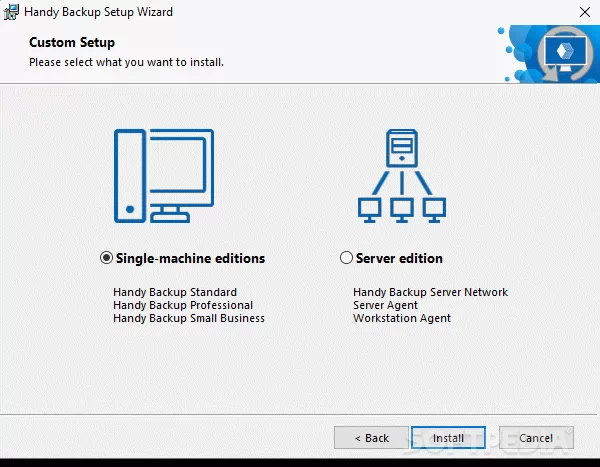Click the Handy Backup Professional text
Viewport: 600px width, 467px height.
(x=183, y=305)
